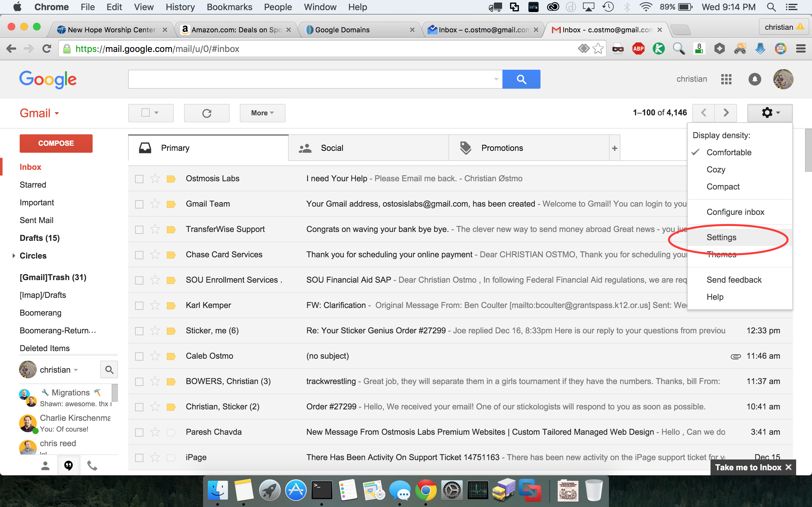Select the Cozy display density option

point(715,170)
